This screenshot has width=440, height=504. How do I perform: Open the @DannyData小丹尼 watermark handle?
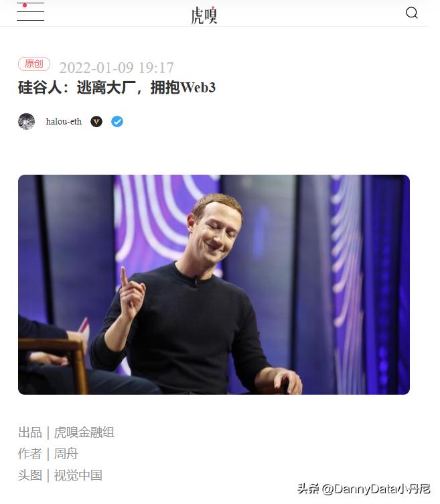(376, 489)
